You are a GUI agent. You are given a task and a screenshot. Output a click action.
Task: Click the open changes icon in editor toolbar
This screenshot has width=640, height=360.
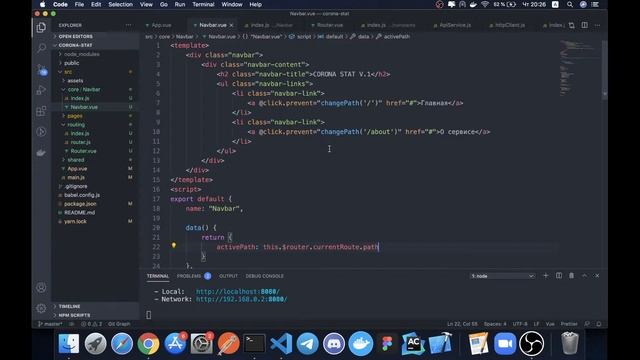tap(571, 25)
